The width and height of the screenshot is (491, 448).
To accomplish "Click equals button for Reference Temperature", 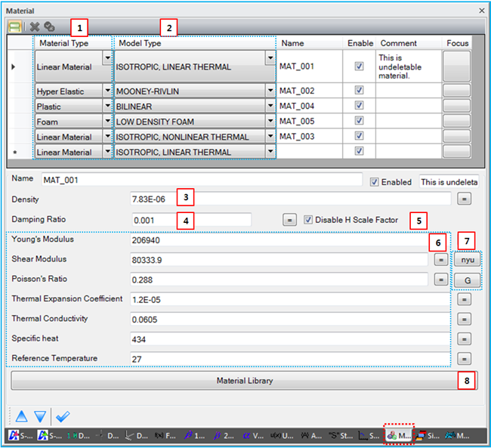I will click(x=464, y=359).
